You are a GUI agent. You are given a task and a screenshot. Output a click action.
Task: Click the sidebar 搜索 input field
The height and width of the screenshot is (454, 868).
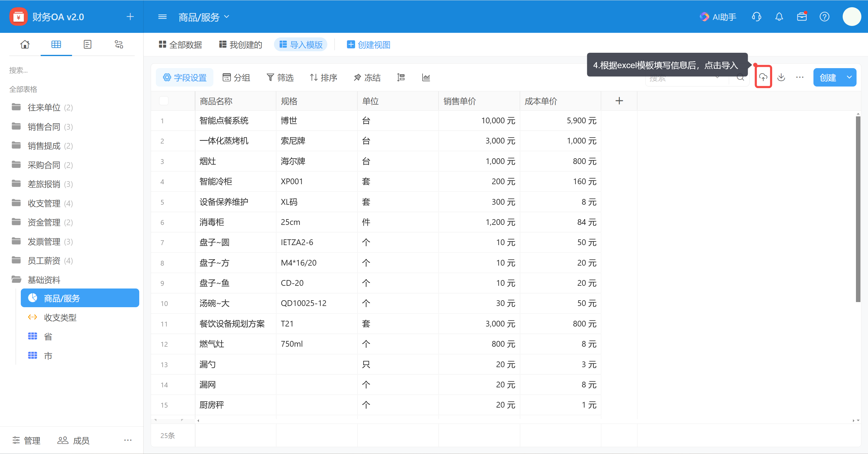click(x=71, y=70)
